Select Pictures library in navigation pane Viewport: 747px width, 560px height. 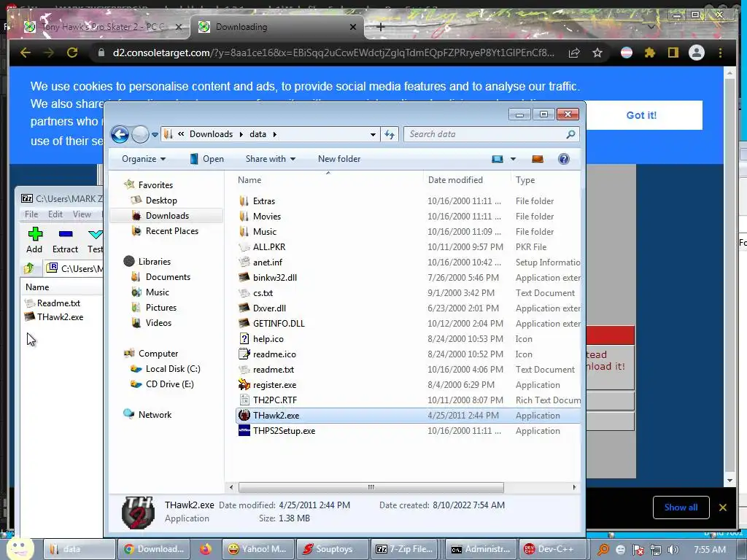161,308
